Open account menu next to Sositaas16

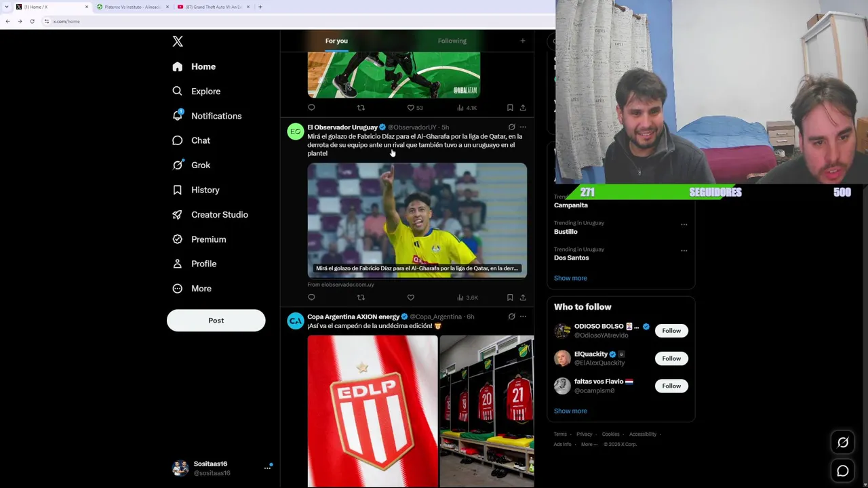point(267,468)
